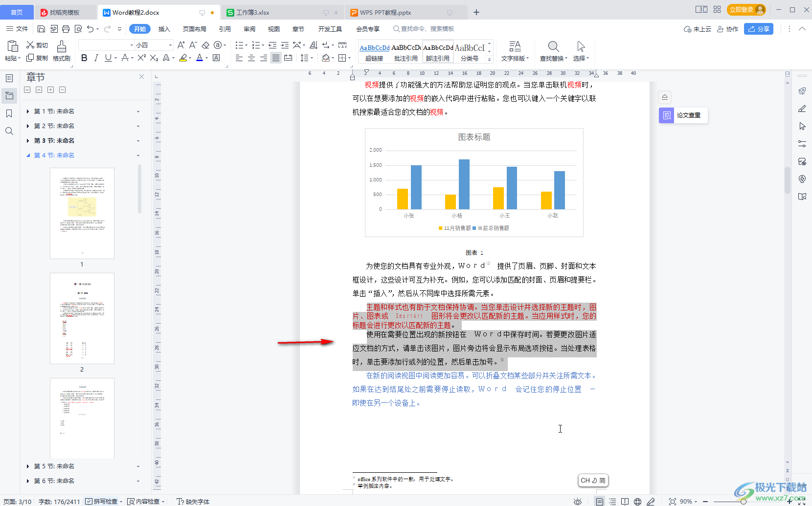This screenshot has width=812, height=506.
Task: Click the Print icon
Action: tap(66, 29)
